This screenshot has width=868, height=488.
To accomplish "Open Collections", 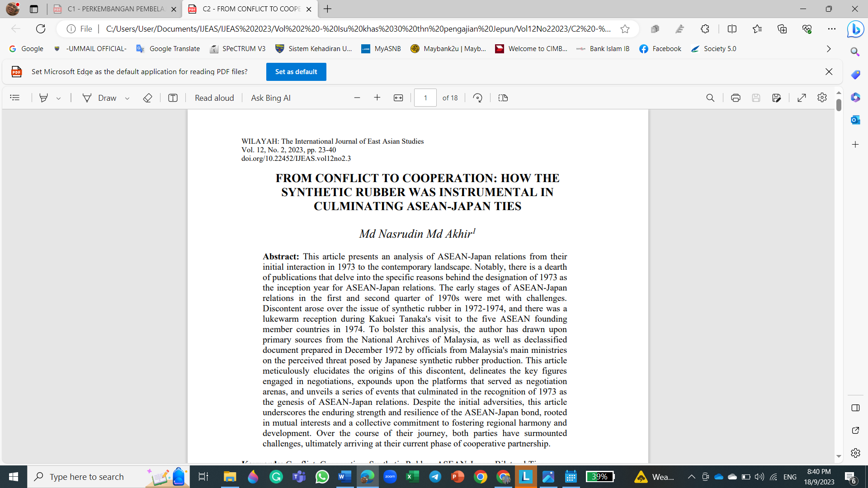I will coord(782,29).
